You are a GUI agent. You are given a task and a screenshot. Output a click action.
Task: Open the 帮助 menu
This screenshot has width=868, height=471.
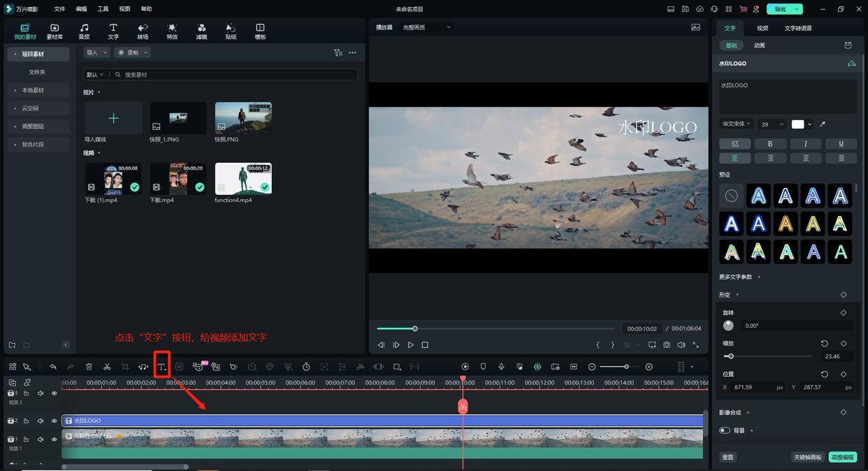146,9
